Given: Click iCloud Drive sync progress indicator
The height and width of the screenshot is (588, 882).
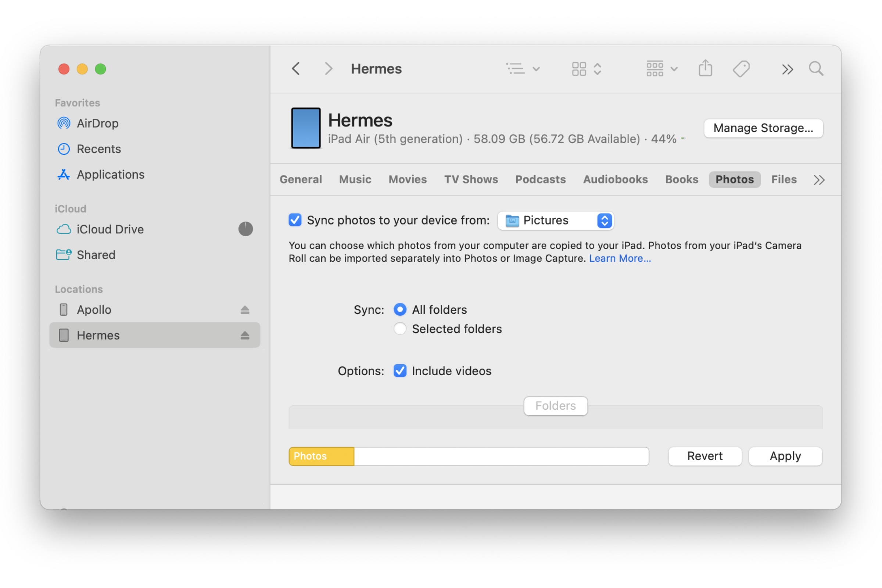Looking at the screenshot, I should pyautogui.click(x=245, y=229).
